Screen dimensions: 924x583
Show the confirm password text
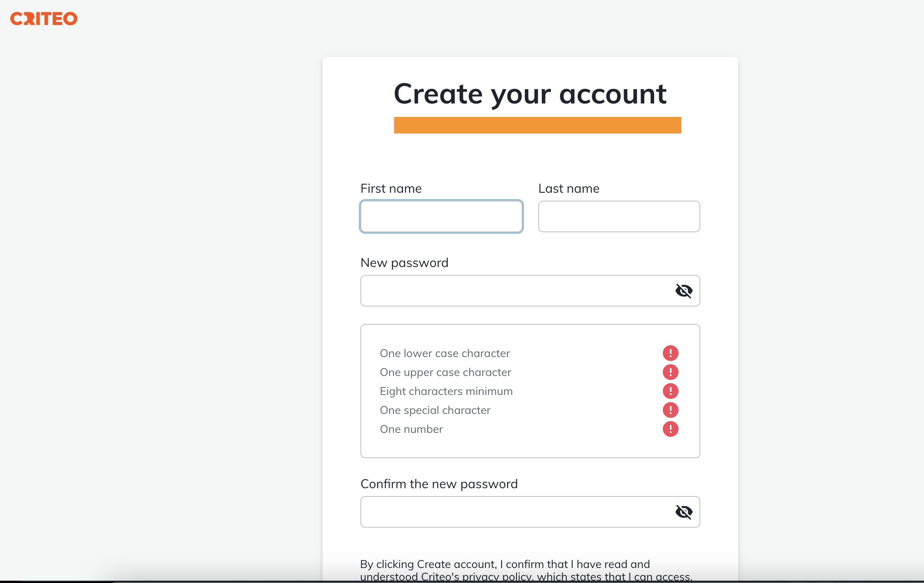click(684, 512)
